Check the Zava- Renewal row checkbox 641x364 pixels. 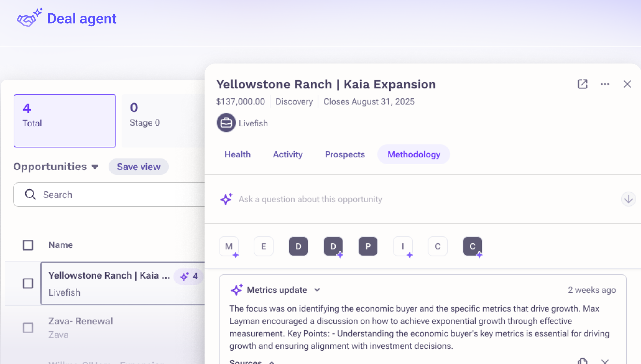(28, 328)
